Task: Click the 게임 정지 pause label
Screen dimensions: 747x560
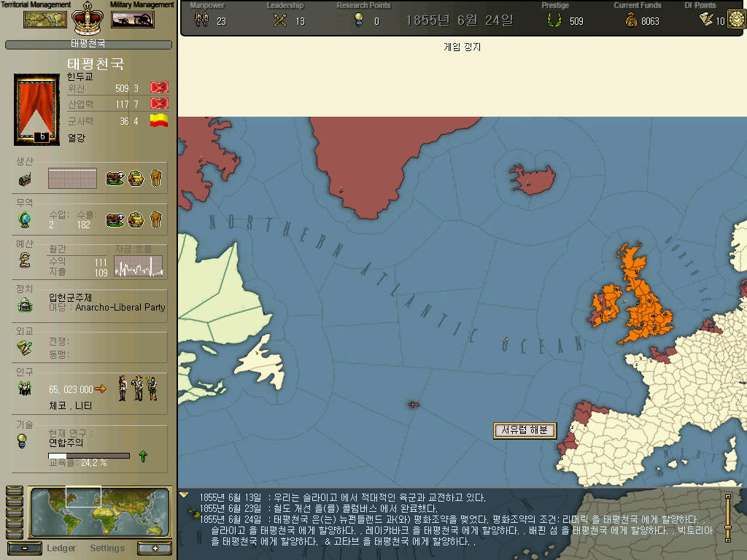Action: (x=462, y=47)
